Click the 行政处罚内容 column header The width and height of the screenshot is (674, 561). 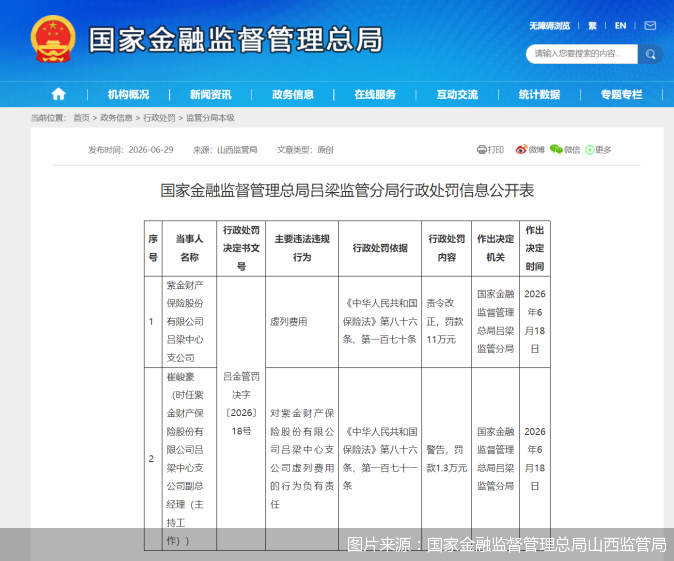447,248
